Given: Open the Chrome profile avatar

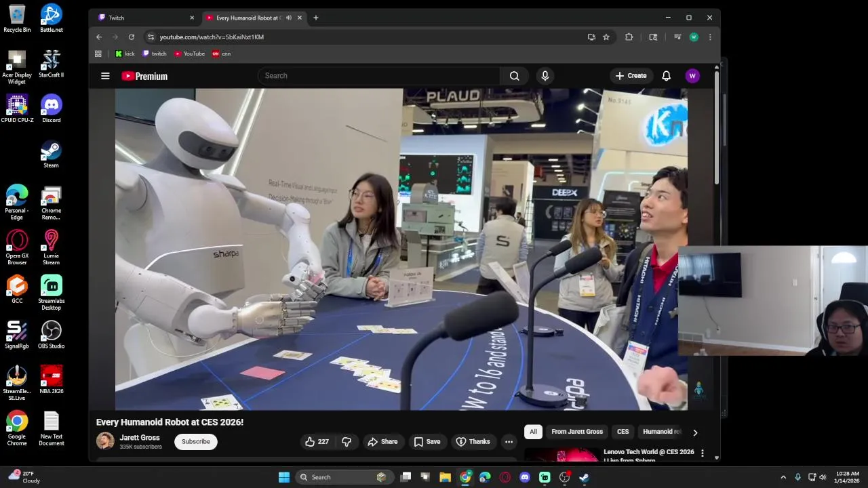Looking at the screenshot, I should (694, 37).
